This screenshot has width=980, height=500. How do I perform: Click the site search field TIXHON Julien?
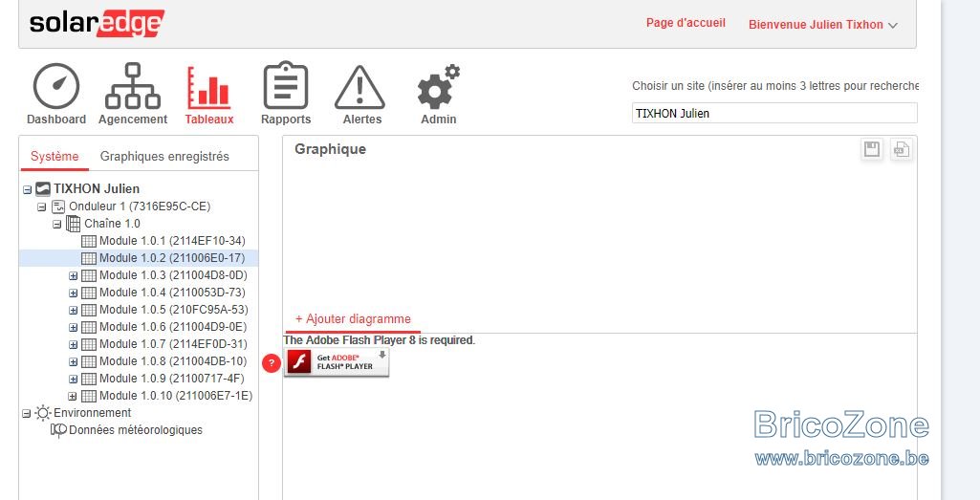click(x=774, y=113)
